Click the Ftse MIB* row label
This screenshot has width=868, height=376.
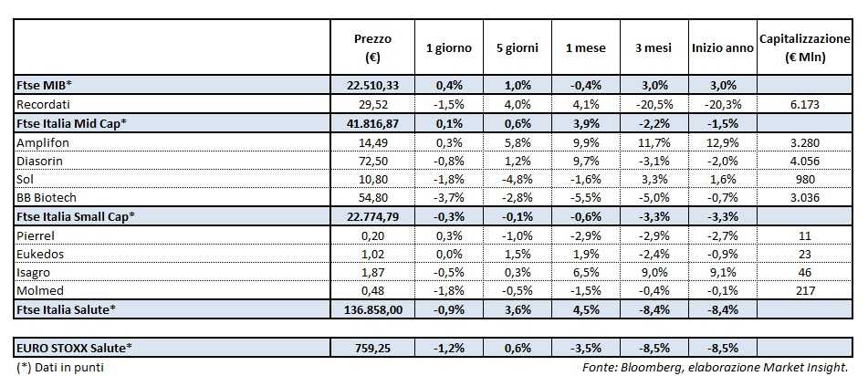click(41, 83)
